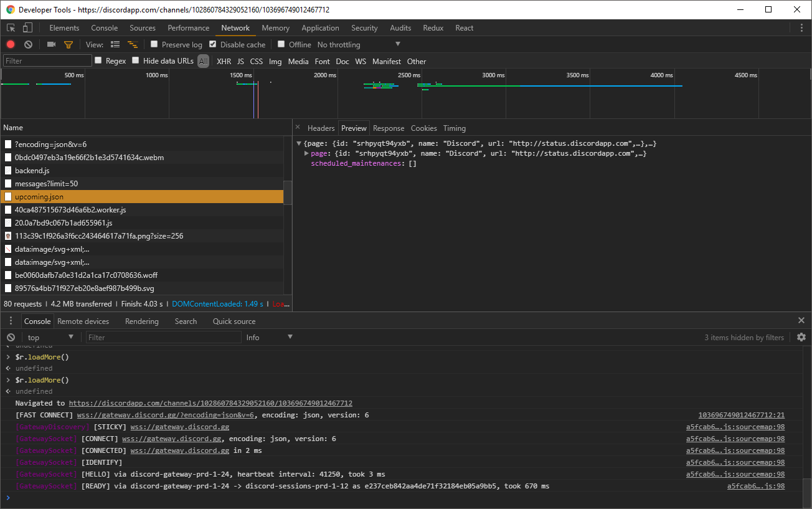
Task: Toggle capture screenshots camera icon
Action: coord(51,44)
